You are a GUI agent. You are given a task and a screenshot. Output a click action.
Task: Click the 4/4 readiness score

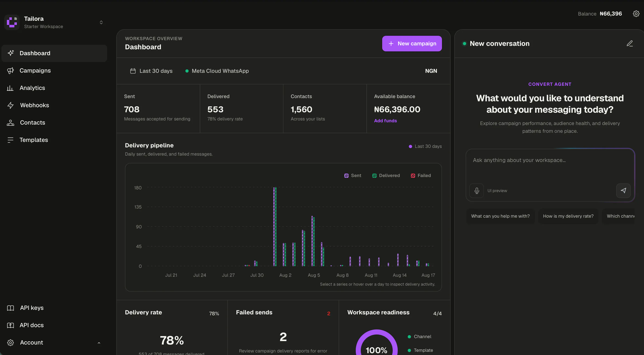click(437, 313)
